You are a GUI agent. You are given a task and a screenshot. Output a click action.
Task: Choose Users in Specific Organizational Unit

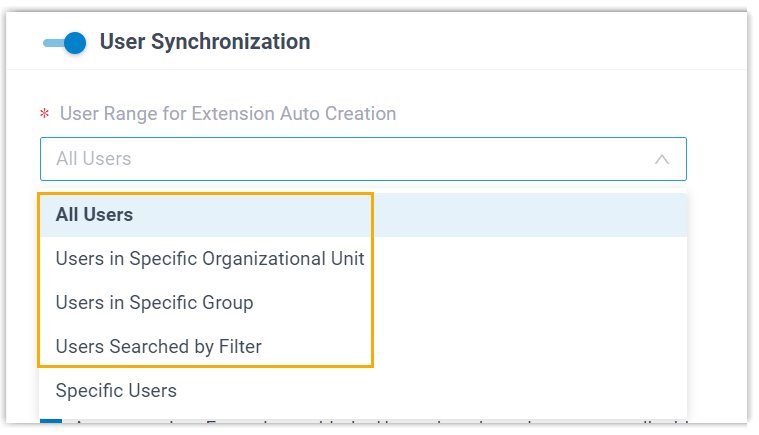click(363, 259)
